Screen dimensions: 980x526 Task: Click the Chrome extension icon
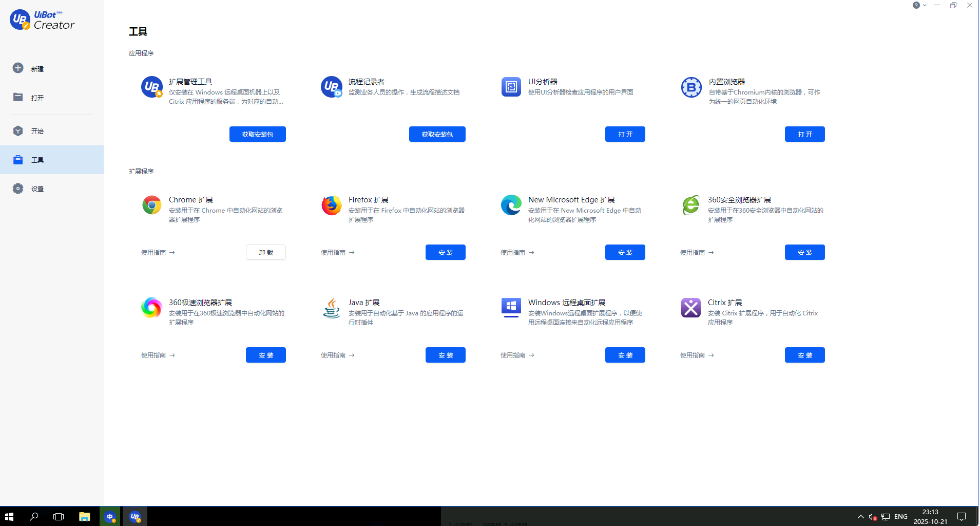(x=151, y=205)
